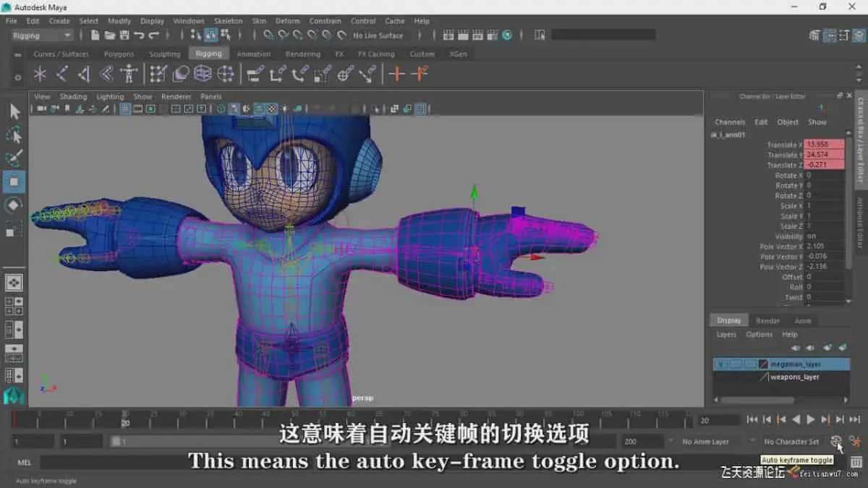Activate the Scale tool in toolbox

14,229
